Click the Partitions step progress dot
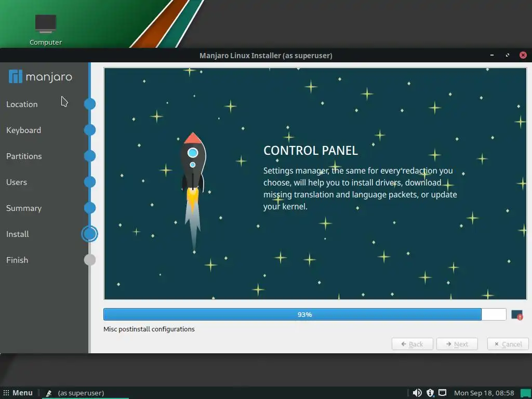This screenshot has width=532, height=399. [x=90, y=156]
